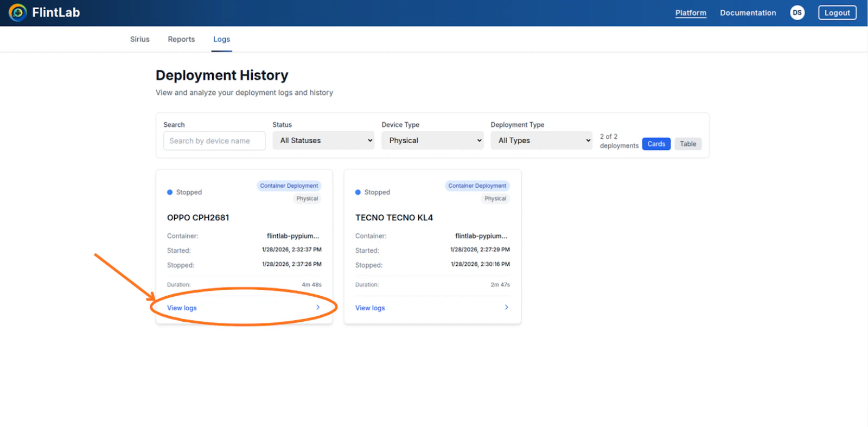Select the TECNO TECNO KL4 device title
Screen dimensions: 868x427
[394, 218]
